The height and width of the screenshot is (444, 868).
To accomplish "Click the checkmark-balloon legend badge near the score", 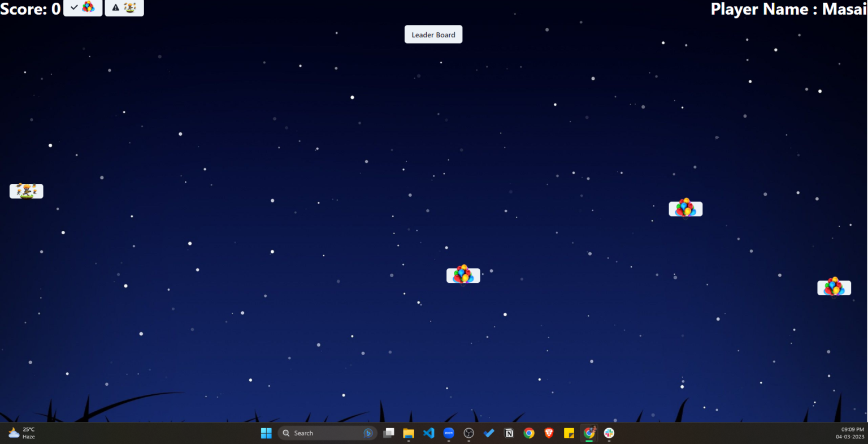I will point(83,8).
